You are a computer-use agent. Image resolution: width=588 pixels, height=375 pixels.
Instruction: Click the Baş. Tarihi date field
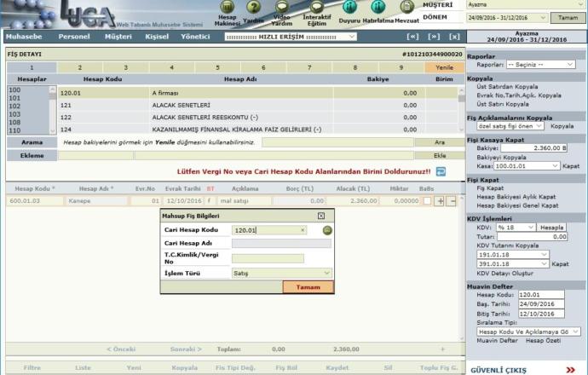[x=541, y=304]
